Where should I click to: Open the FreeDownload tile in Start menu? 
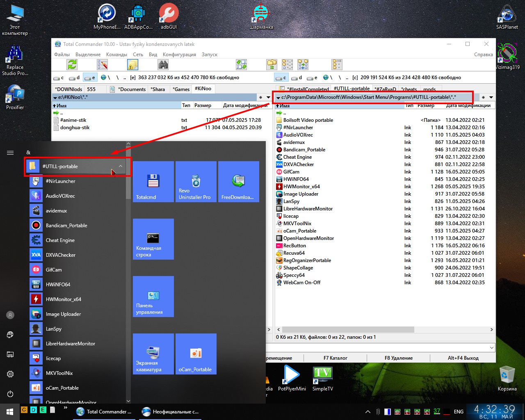(x=239, y=182)
